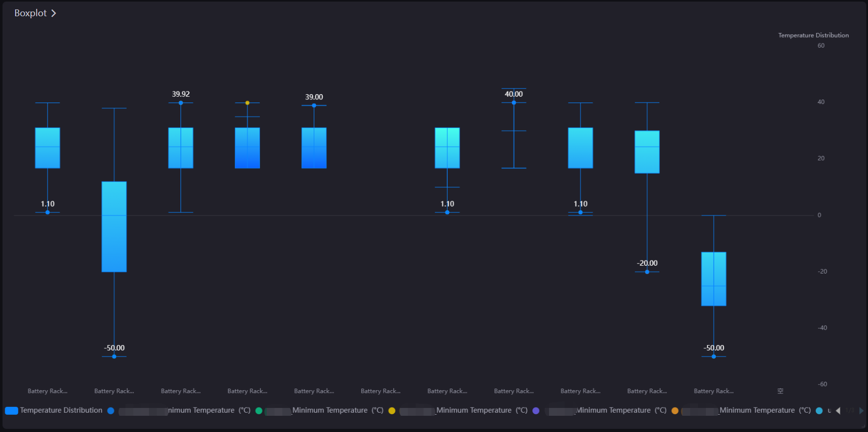Click the chevron arrow beside Boxplot title
This screenshot has width=868, height=432.
[53, 13]
